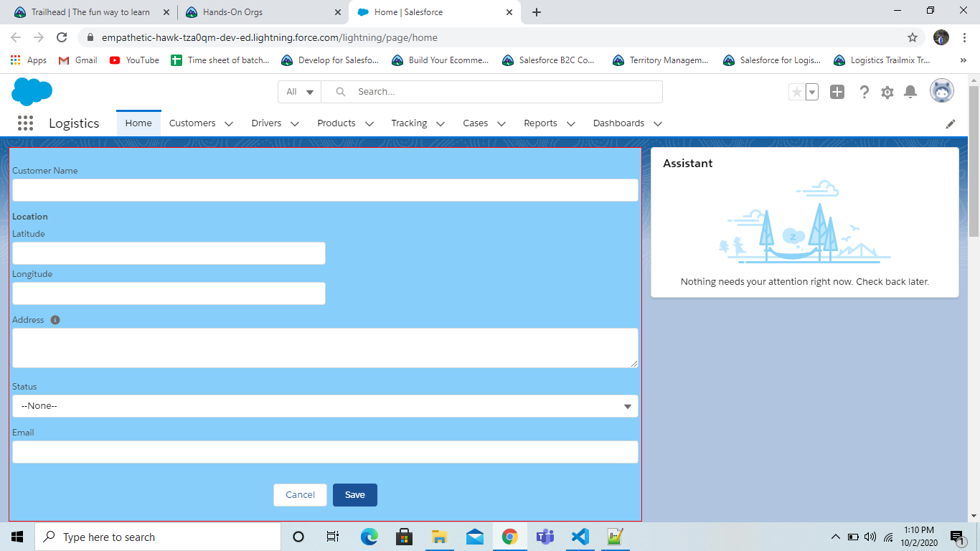
Task: Open Salesforce Help question mark
Action: point(864,92)
